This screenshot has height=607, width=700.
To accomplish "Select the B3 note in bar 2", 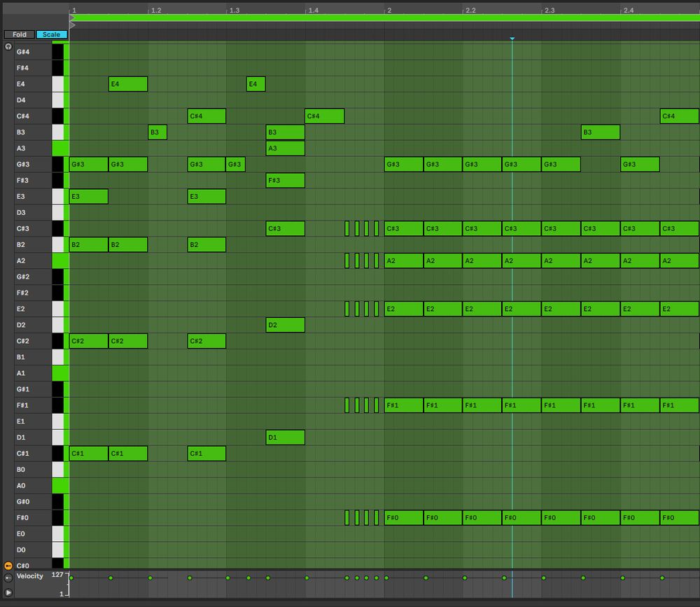I will pos(601,132).
